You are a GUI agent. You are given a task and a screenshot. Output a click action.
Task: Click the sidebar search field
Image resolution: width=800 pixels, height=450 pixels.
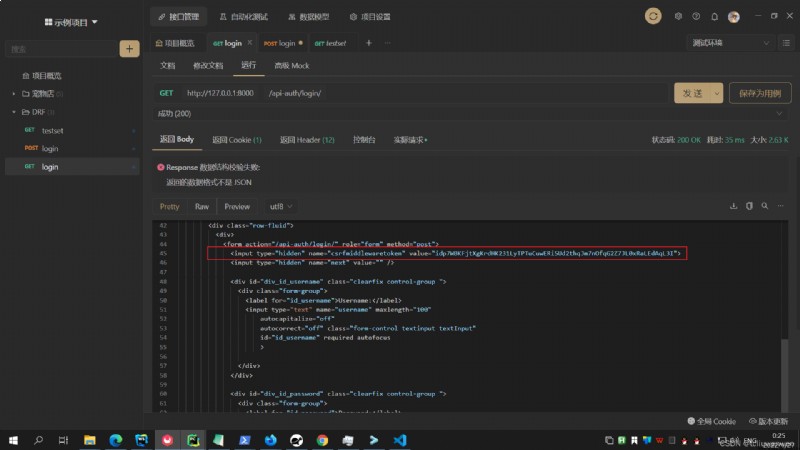coord(61,49)
